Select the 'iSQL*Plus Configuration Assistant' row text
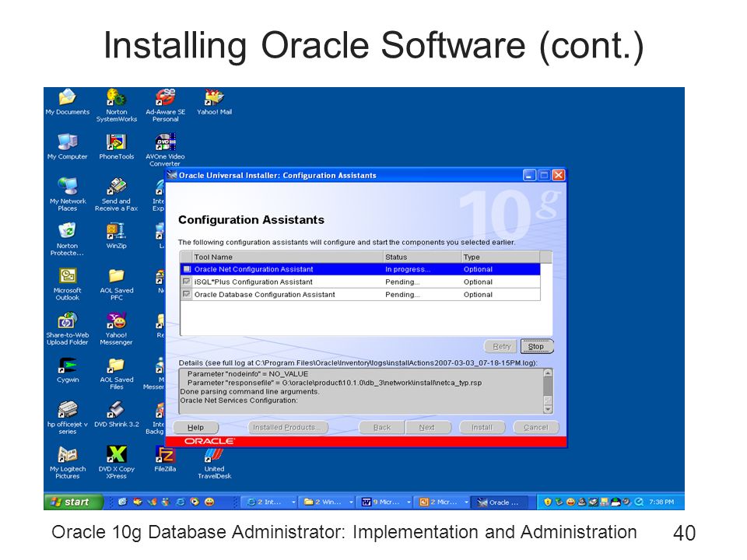 click(x=253, y=282)
